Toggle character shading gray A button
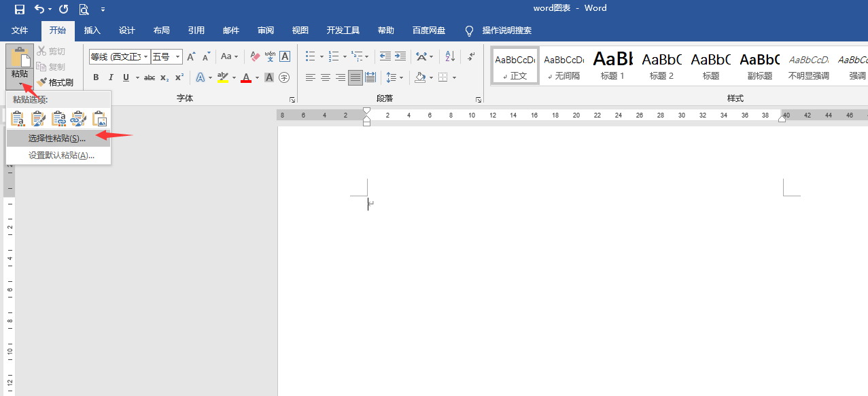Image resolution: width=868 pixels, height=396 pixels. (269, 77)
